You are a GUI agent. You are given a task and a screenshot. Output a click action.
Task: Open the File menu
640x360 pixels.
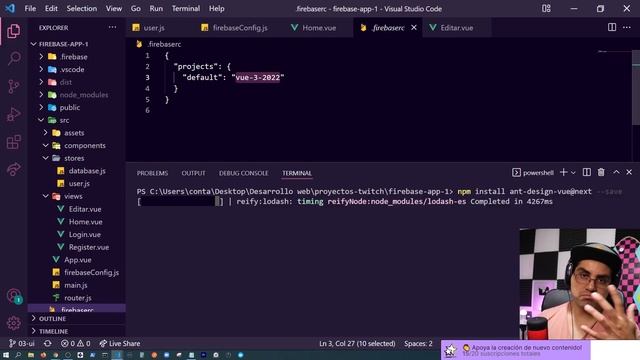click(30, 9)
